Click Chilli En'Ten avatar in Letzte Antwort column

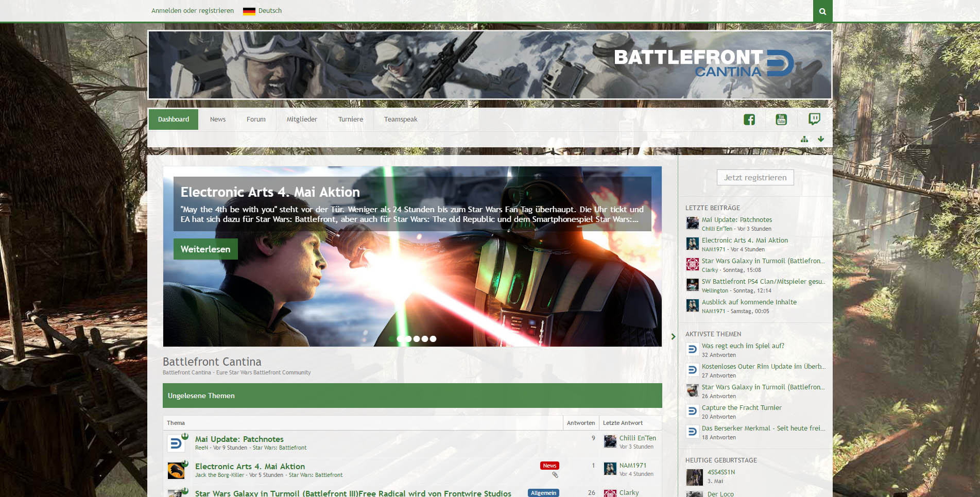click(x=610, y=441)
